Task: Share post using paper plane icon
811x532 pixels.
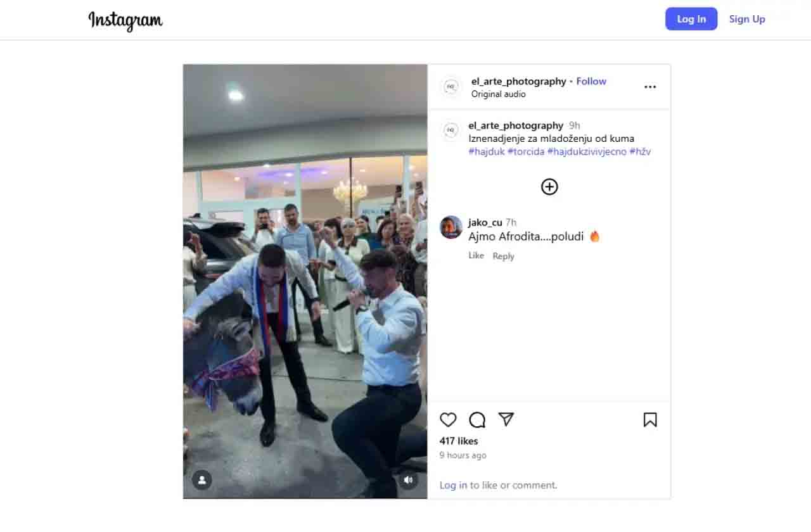Action: click(506, 419)
